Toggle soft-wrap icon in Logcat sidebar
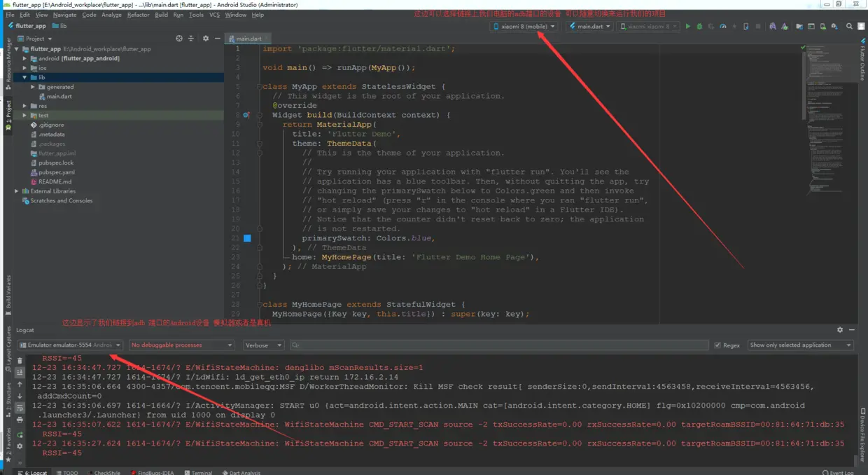Viewport: 868px width, 475px height. (x=20, y=408)
